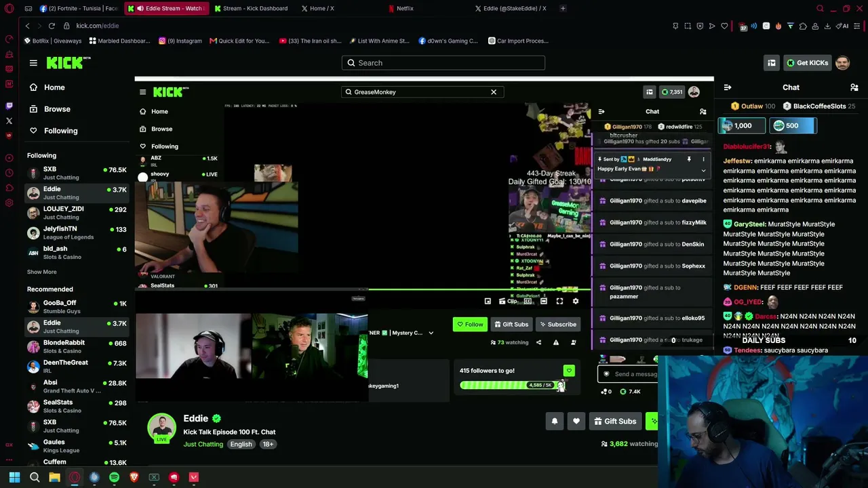Viewport: 868px width, 488px height.
Task: Click Gift Subs next to notification heart
Action: (615, 422)
